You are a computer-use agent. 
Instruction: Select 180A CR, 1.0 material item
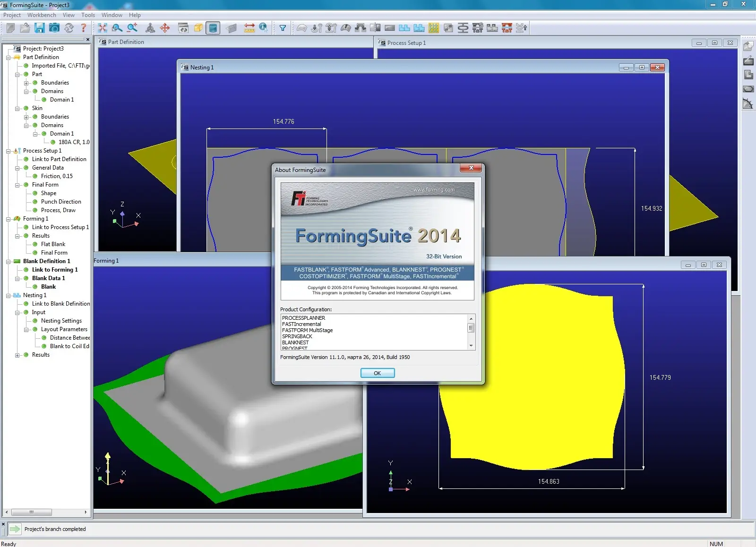(x=74, y=142)
